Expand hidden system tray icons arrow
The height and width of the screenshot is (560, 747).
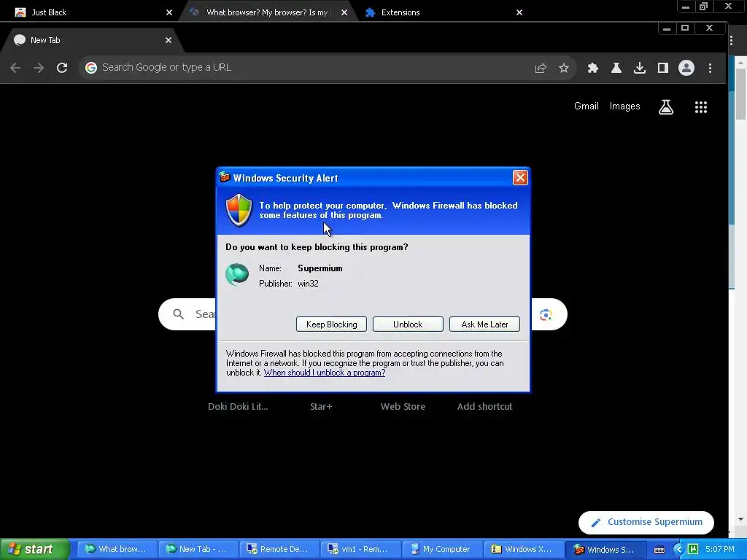pyautogui.click(x=678, y=550)
